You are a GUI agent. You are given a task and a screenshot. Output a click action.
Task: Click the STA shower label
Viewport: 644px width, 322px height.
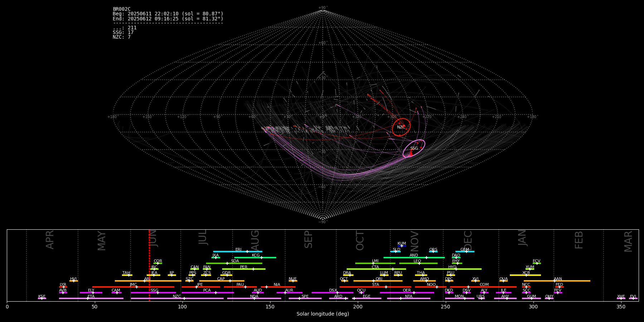click(375, 285)
